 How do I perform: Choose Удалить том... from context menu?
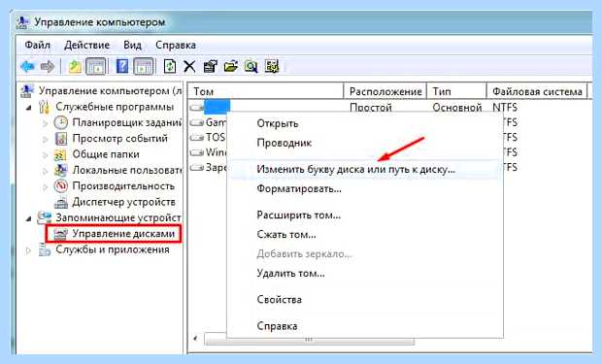[x=290, y=273]
